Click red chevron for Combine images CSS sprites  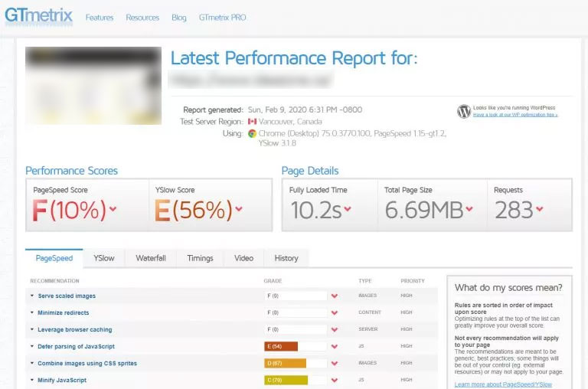point(335,364)
